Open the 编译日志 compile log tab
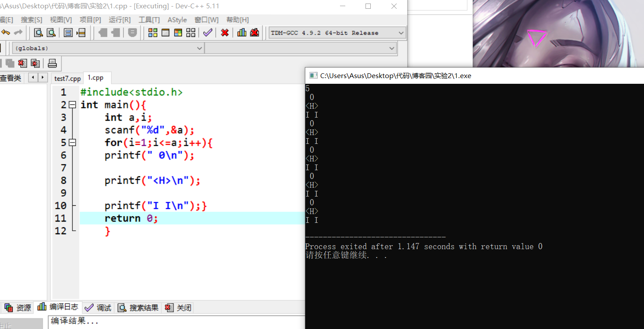Image resolution: width=644 pixels, height=329 pixels. coord(58,307)
